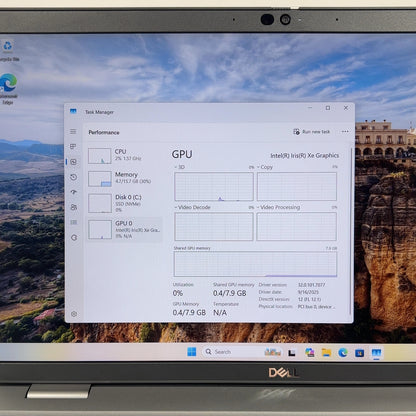Open the App history sidebar icon
The width and height of the screenshot is (416, 416).
pos(74,177)
